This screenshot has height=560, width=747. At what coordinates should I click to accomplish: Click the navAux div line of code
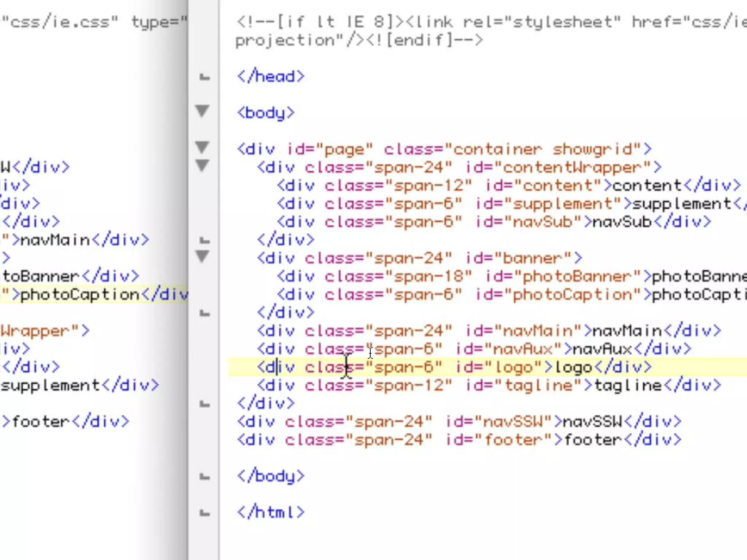473,349
